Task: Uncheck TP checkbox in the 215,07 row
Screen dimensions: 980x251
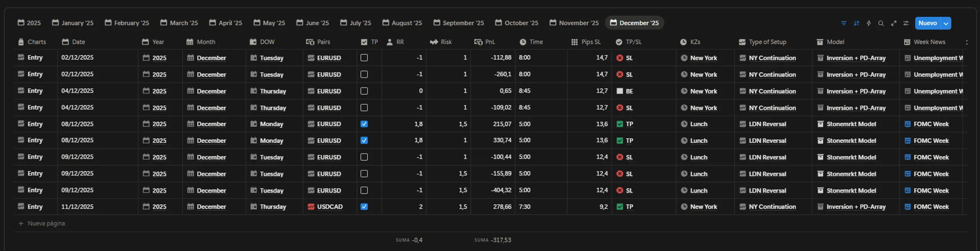Action: [x=364, y=124]
